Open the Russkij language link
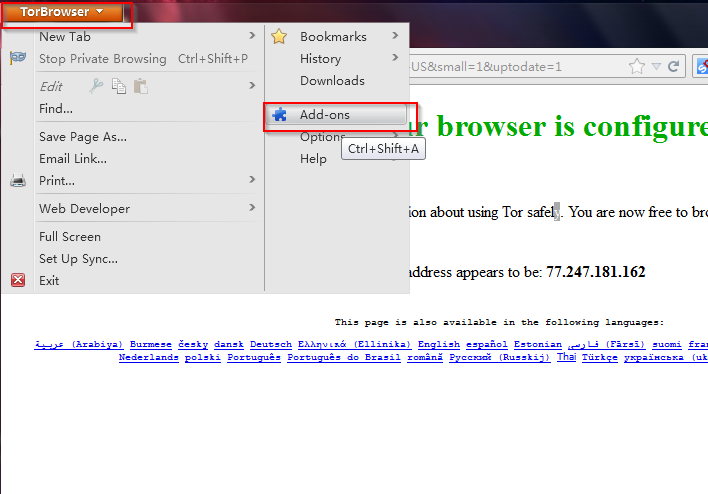The width and height of the screenshot is (708, 494). pyautogui.click(x=499, y=357)
